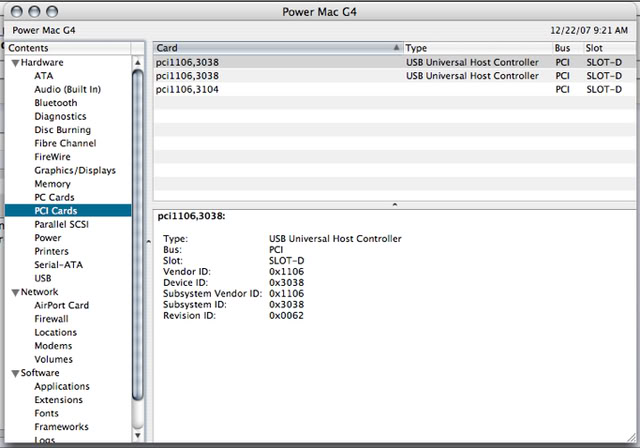Select Extensions in the sidebar
Viewport: 640px width, 448px height.
click(x=58, y=399)
